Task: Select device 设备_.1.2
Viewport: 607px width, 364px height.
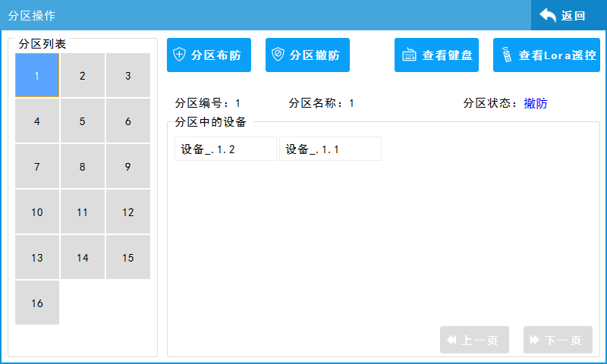Action: tap(225, 149)
